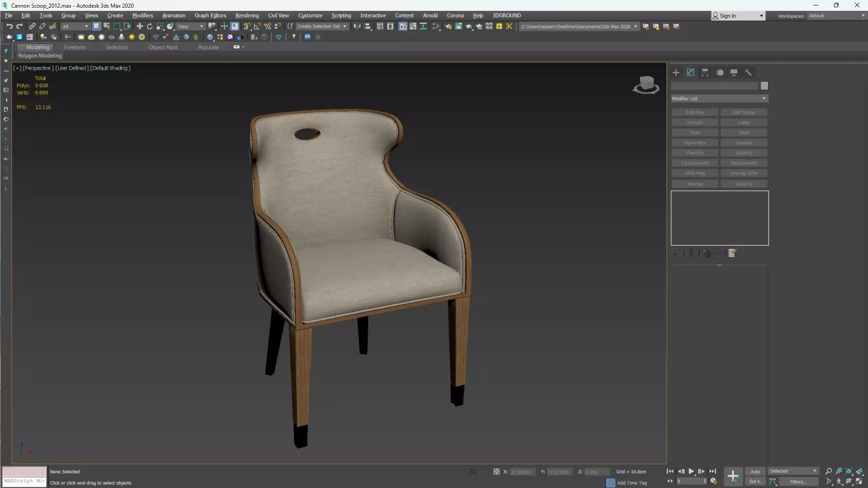Open the Graph Editors menu
The width and height of the screenshot is (868, 488).
coord(210,15)
